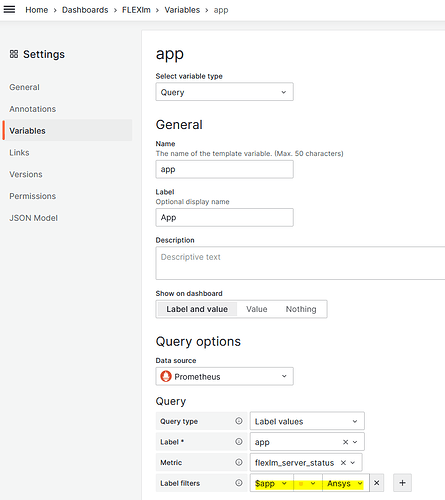Click the Label field info icon
Viewport: 445px width, 500px height.
[239, 442]
